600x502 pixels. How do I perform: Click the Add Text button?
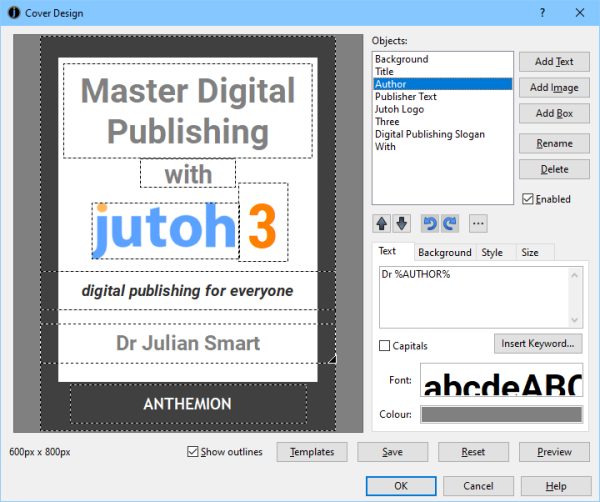click(554, 62)
